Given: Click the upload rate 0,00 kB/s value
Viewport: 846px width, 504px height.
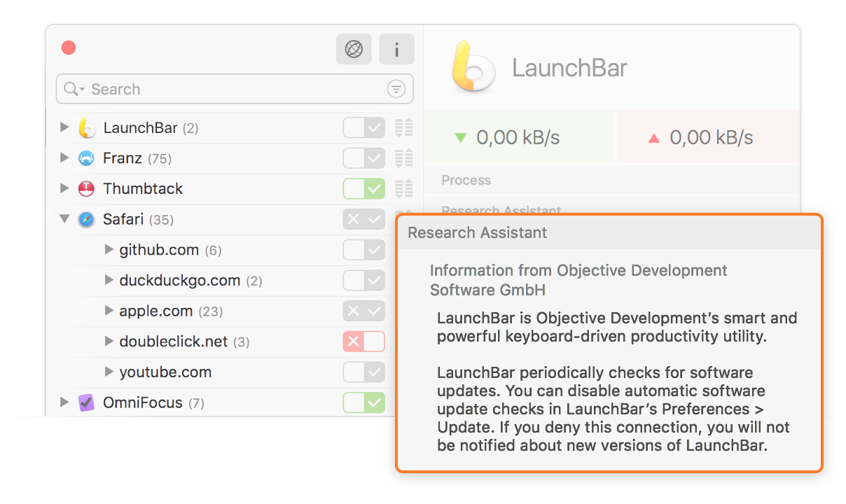Looking at the screenshot, I should tap(712, 138).
